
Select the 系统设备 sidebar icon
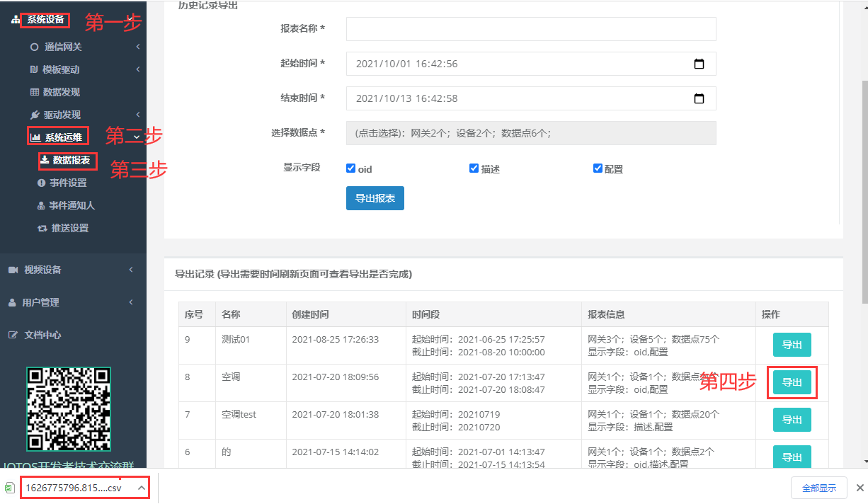(16, 20)
